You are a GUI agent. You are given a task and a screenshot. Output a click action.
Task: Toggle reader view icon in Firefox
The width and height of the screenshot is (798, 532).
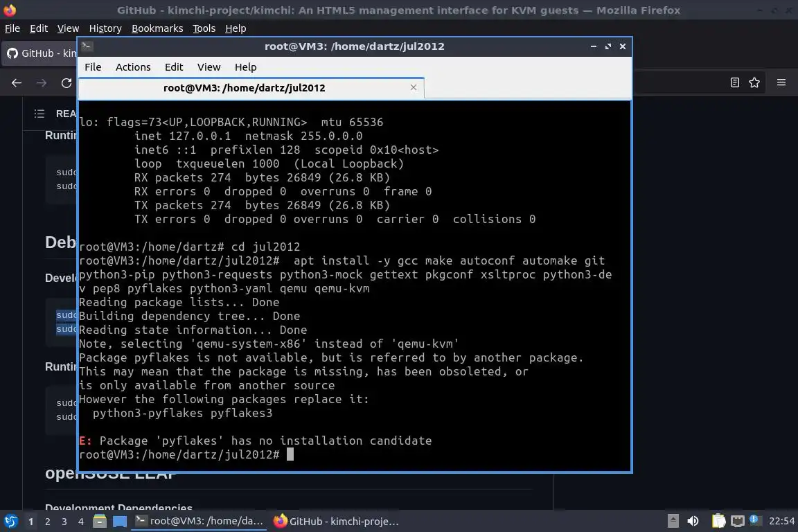tap(734, 82)
